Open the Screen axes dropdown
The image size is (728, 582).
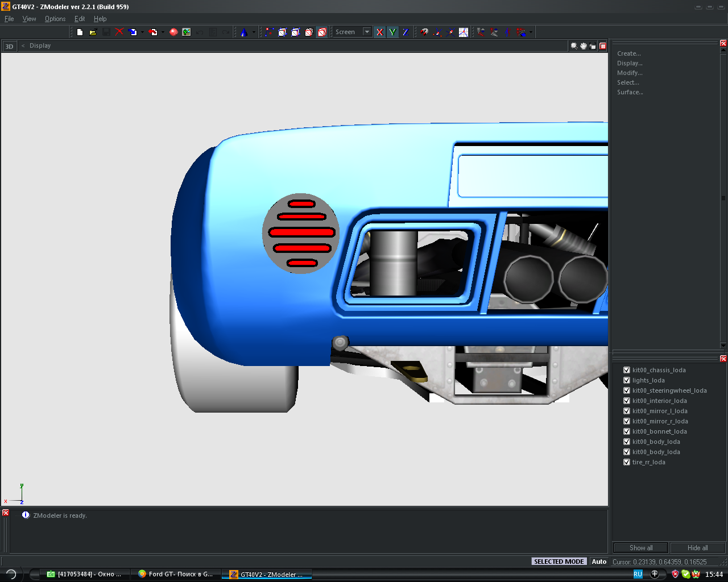click(x=367, y=32)
